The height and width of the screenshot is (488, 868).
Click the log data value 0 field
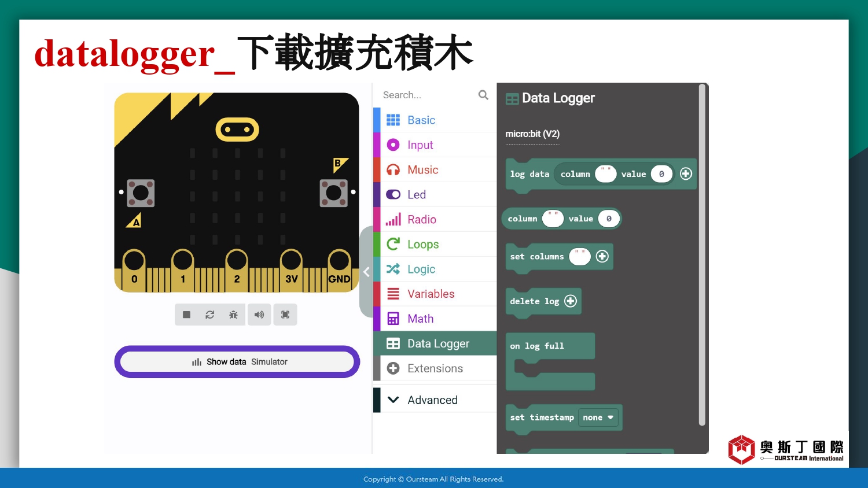661,173
